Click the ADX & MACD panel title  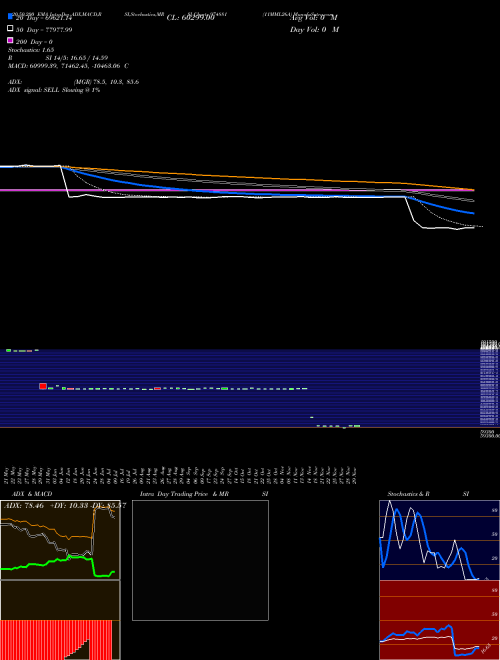pos(32,494)
